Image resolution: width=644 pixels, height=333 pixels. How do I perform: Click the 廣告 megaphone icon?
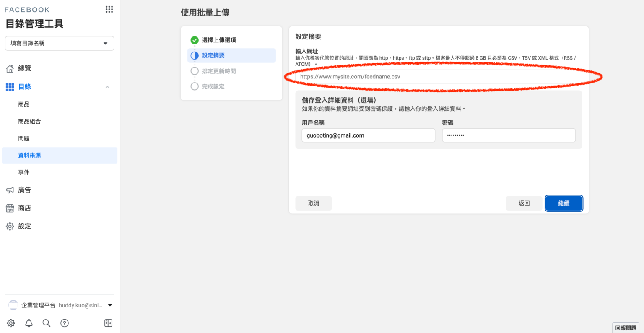tap(10, 190)
